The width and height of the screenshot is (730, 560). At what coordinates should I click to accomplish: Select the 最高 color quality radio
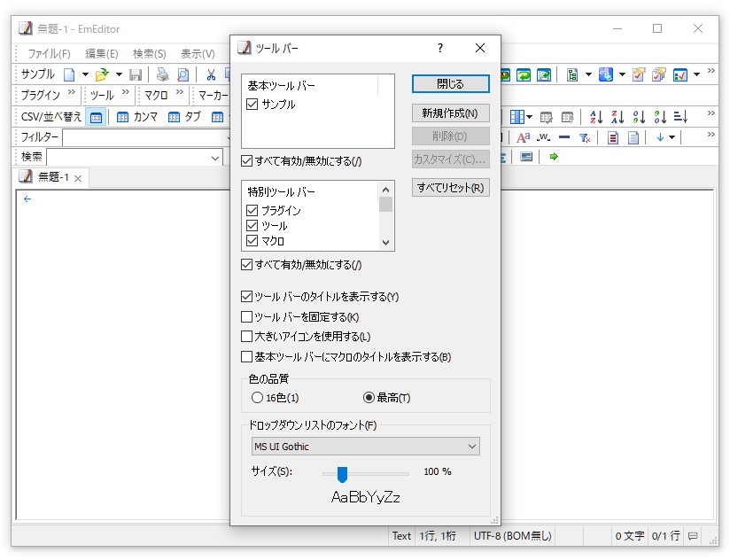[x=369, y=398]
